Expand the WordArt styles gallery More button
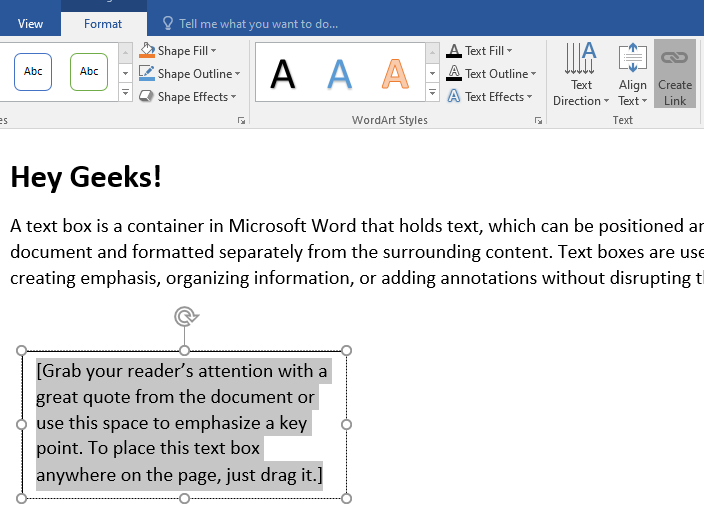The image size is (704, 513). [x=432, y=92]
